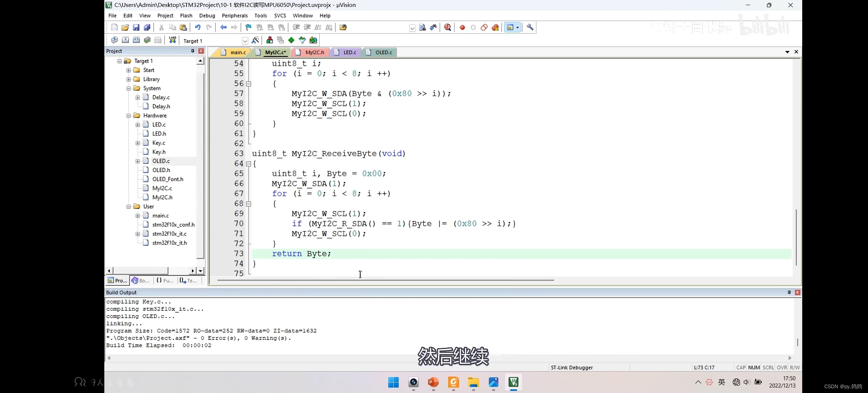This screenshot has height=393, width=868.
Task: Collapse the System folder
Action: point(128,88)
